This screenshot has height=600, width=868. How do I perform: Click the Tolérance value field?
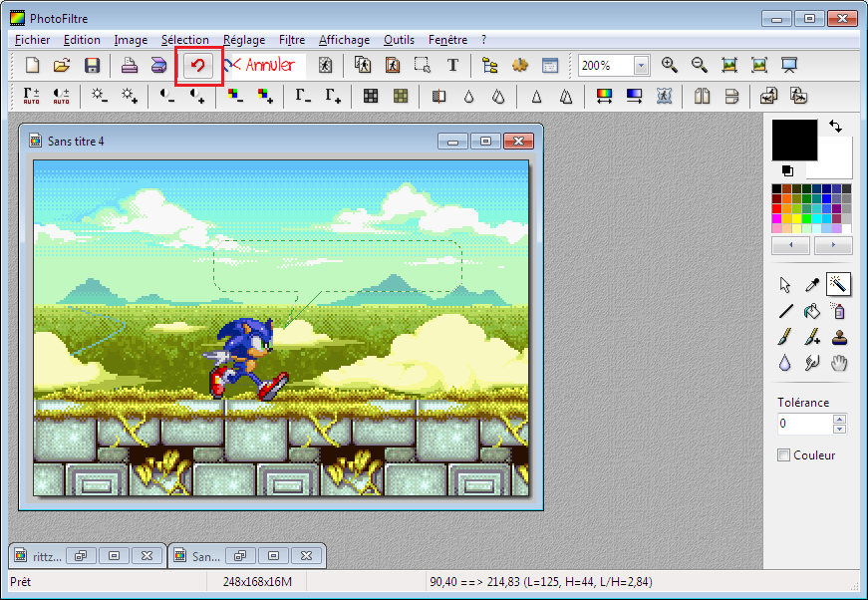coord(803,424)
